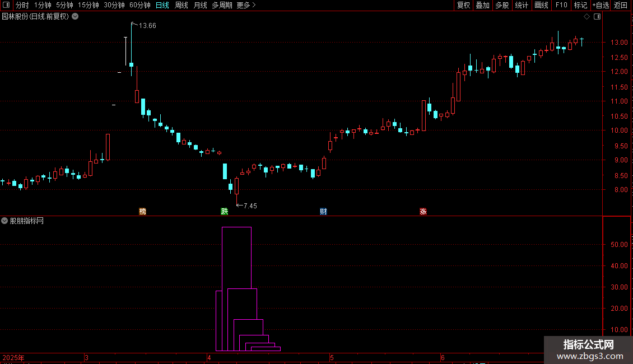Click the 7.45 low price label
This screenshot has width=633, height=364.
pyautogui.click(x=250, y=206)
